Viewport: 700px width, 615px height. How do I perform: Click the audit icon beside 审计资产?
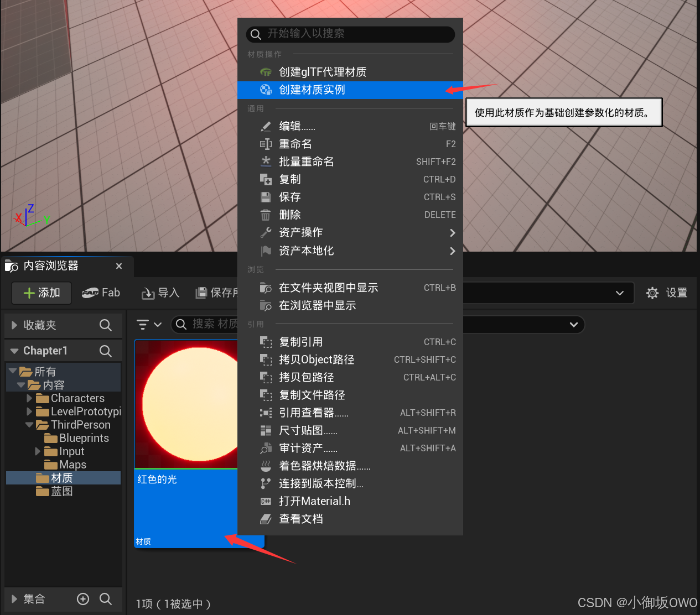click(266, 448)
